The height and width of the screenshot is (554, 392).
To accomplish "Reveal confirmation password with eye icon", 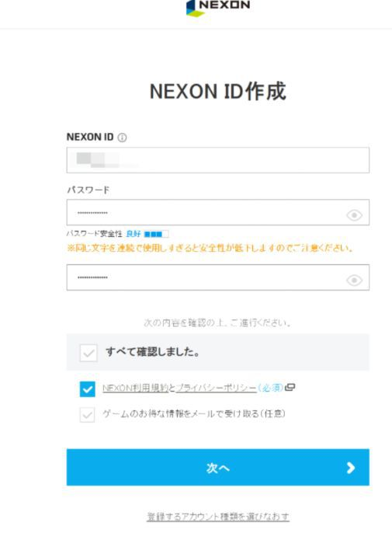I will 354,280.
